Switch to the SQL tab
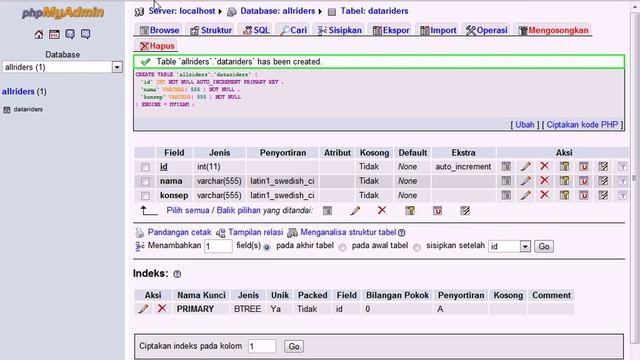The image size is (640, 360). pos(256,30)
